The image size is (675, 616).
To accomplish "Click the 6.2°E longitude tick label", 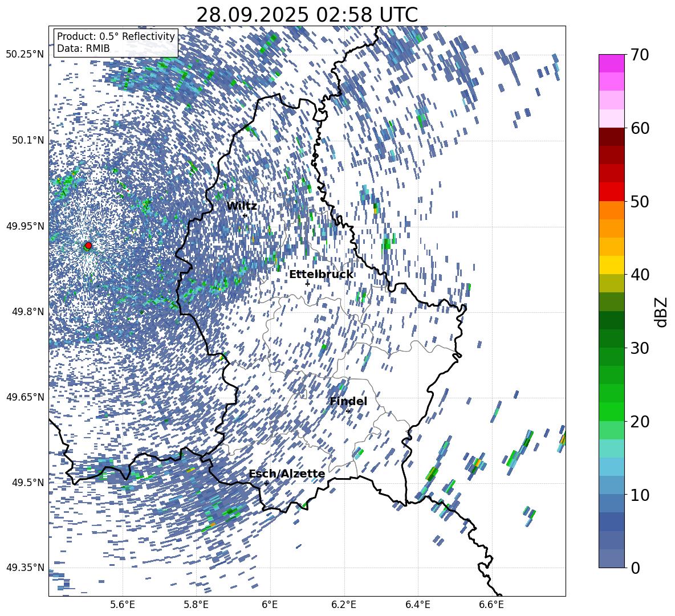I will tap(344, 605).
